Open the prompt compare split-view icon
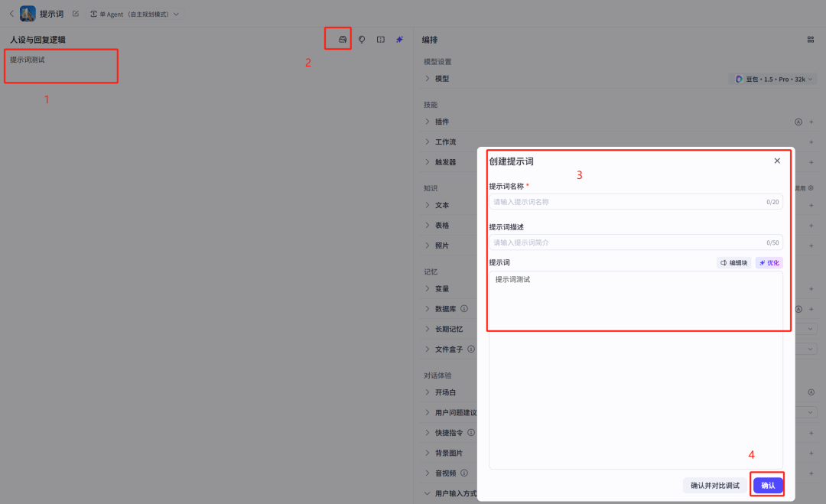Screen dimensions: 826x504 [x=381, y=40]
